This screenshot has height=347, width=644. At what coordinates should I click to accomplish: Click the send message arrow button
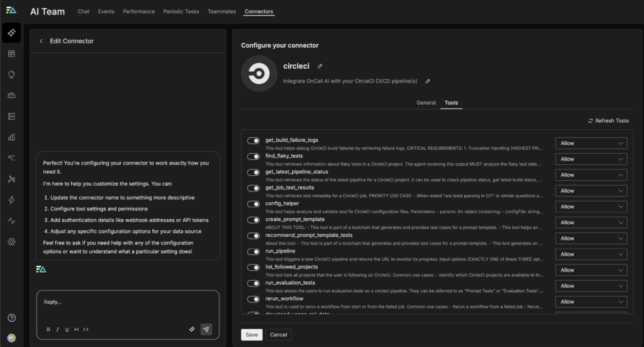coord(206,329)
